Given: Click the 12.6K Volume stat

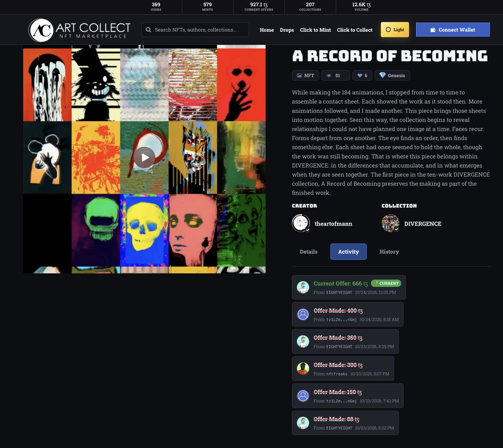Looking at the screenshot, I should coord(361,7).
